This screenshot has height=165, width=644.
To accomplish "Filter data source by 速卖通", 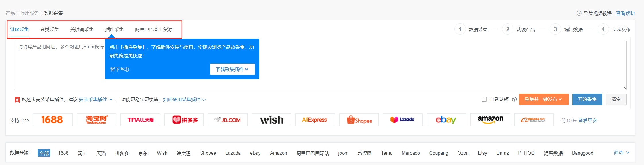I will tap(184, 153).
